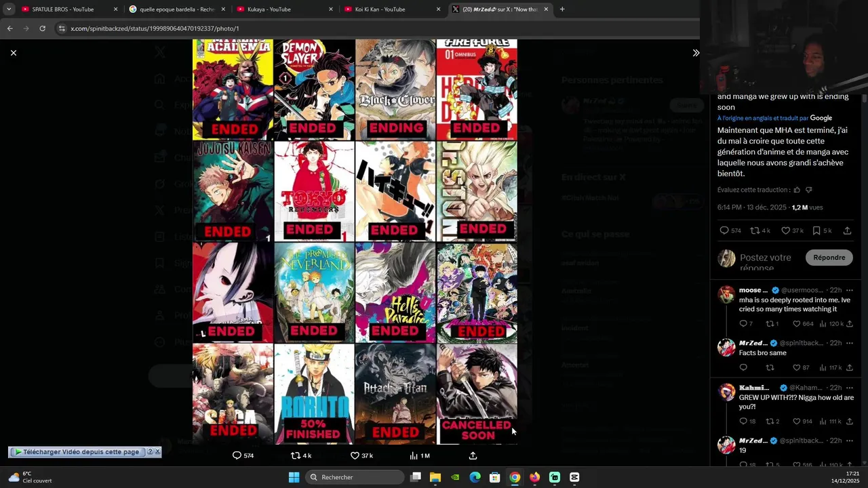Click the reply icon showing 574 in side panel
This screenshot has height=488, width=868.
pos(724,230)
